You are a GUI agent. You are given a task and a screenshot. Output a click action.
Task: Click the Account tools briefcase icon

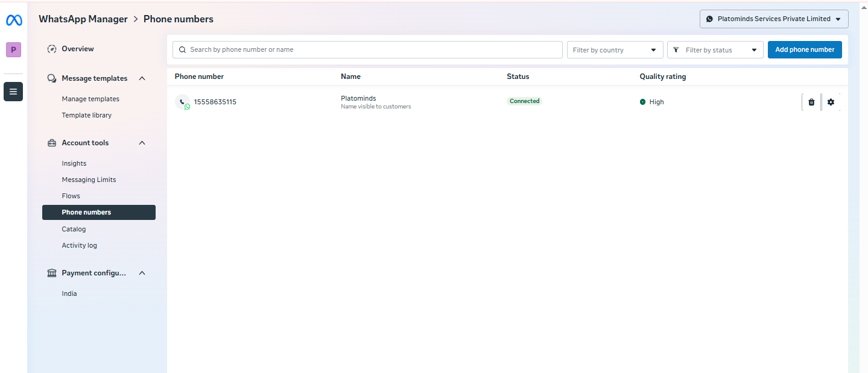(x=52, y=143)
